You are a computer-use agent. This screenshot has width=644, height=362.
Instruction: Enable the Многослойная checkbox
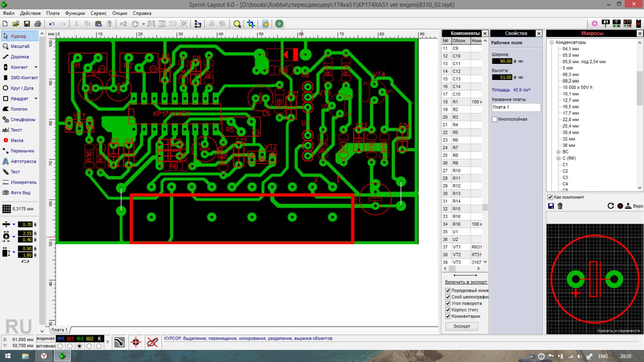point(495,119)
